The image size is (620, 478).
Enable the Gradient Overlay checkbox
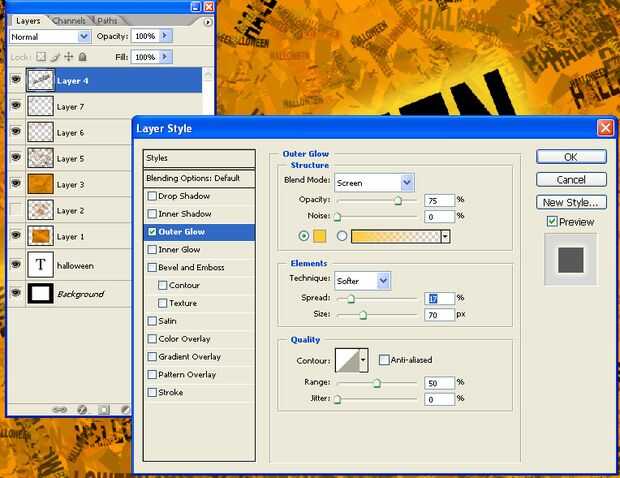point(152,357)
